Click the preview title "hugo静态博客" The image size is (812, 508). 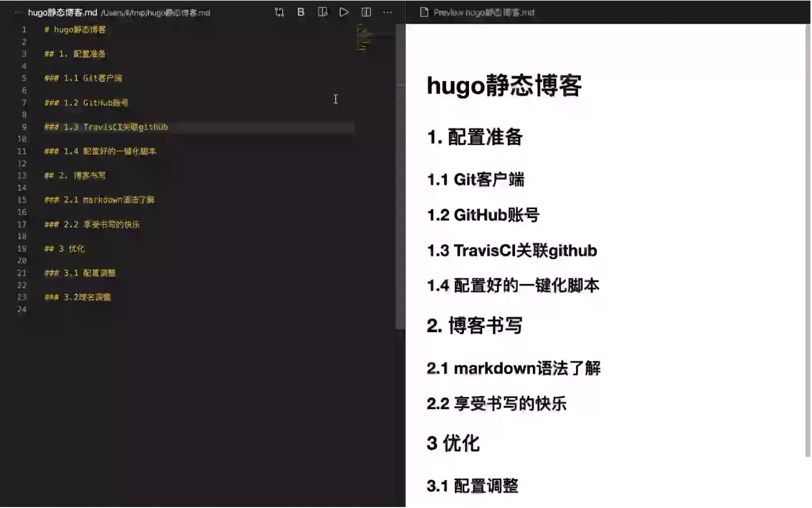click(x=504, y=86)
